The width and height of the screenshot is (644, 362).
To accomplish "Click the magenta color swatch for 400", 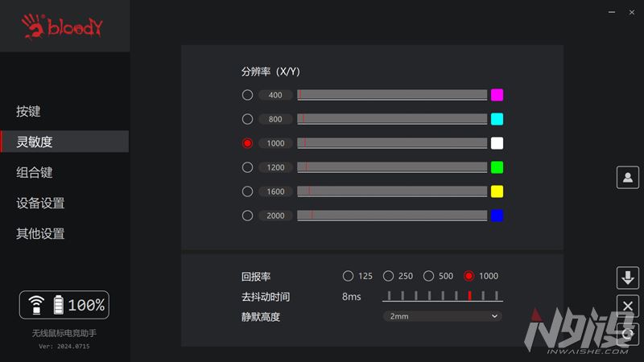I will 497,95.
